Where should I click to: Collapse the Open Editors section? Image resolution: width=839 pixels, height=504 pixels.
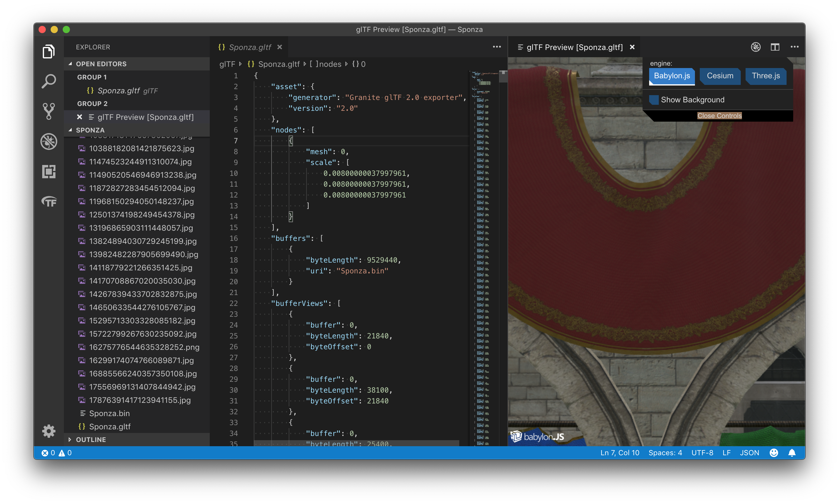[137, 64]
